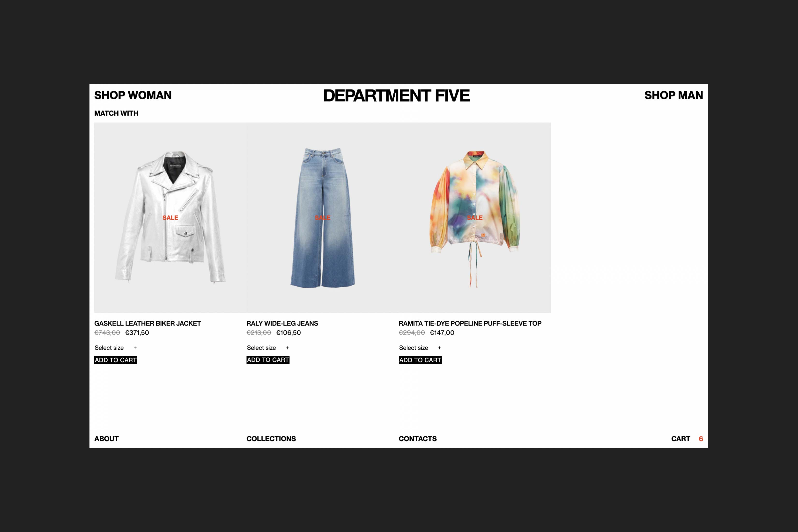Click plus icon beside tie-dye top size
The image size is (798, 532).
pos(439,348)
